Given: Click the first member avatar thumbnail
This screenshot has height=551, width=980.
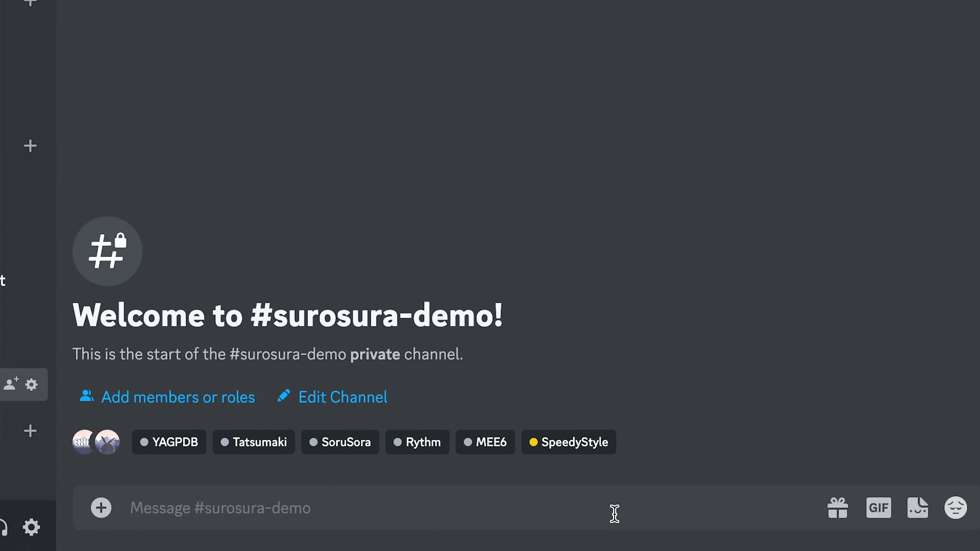Looking at the screenshot, I should [x=82, y=442].
